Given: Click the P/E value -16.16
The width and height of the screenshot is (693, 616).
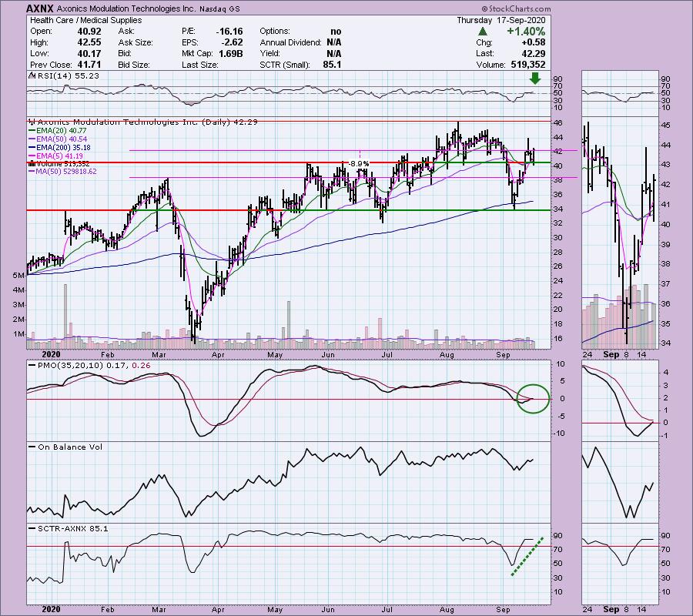Looking at the screenshot, I should [229, 32].
